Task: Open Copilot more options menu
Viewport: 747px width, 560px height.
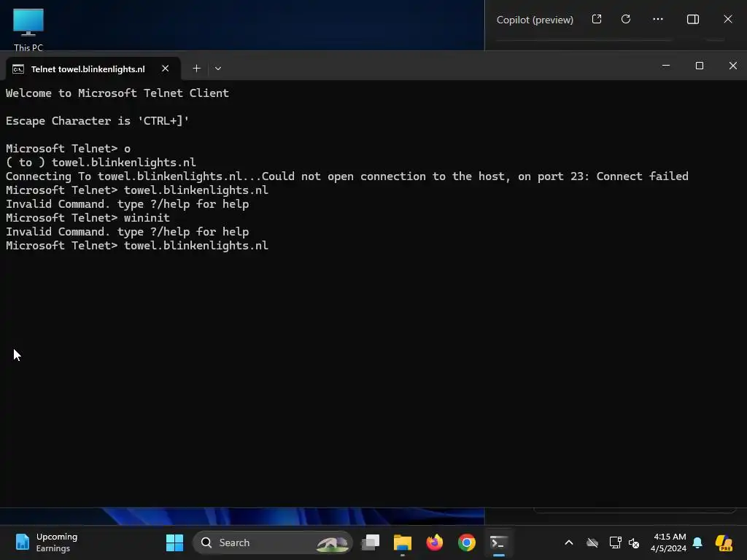Action: click(x=658, y=19)
